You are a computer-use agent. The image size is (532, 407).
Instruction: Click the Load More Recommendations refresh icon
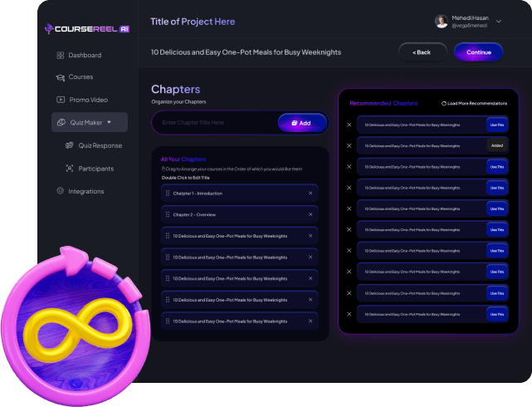tap(443, 104)
